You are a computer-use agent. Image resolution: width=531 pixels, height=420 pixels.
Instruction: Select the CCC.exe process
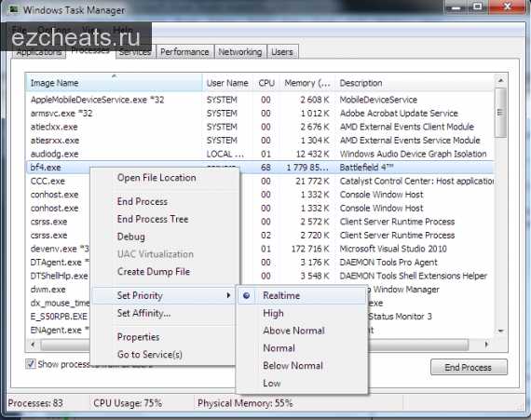coord(48,181)
